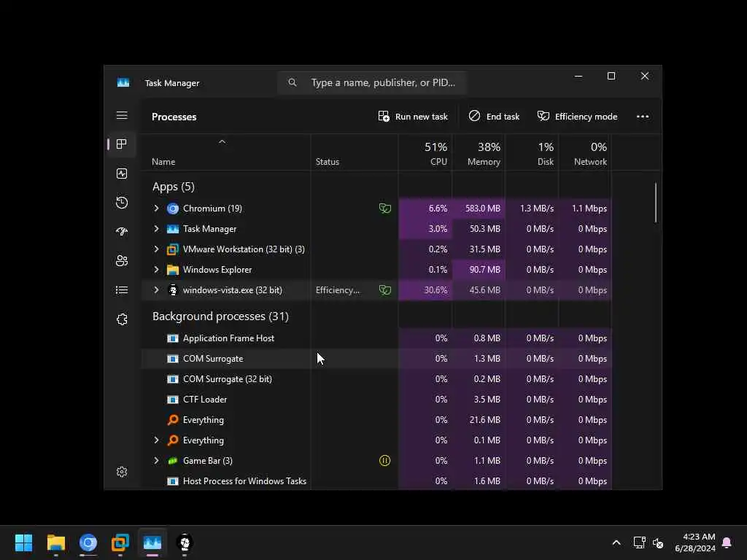Expand the Chromium (19) process group
Image resolution: width=747 pixels, height=560 pixels.
click(156, 208)
